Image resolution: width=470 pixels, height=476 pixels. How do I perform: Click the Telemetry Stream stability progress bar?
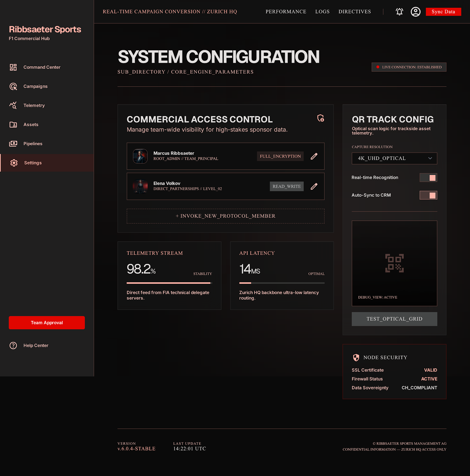point(169,283)
